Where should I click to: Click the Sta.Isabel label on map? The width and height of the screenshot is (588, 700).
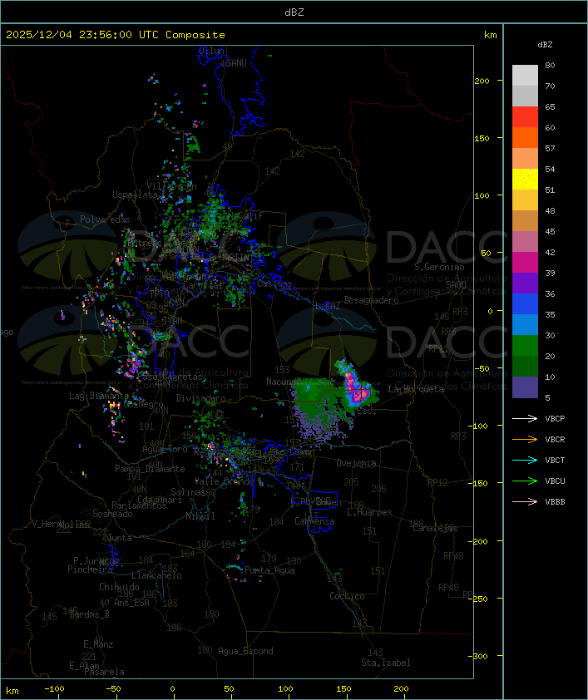pos(386,663)
